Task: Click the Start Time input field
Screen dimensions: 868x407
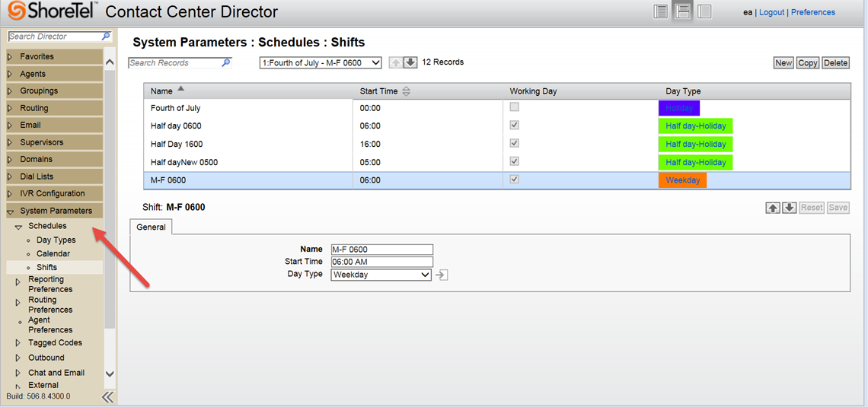Action: click(381, 262)
